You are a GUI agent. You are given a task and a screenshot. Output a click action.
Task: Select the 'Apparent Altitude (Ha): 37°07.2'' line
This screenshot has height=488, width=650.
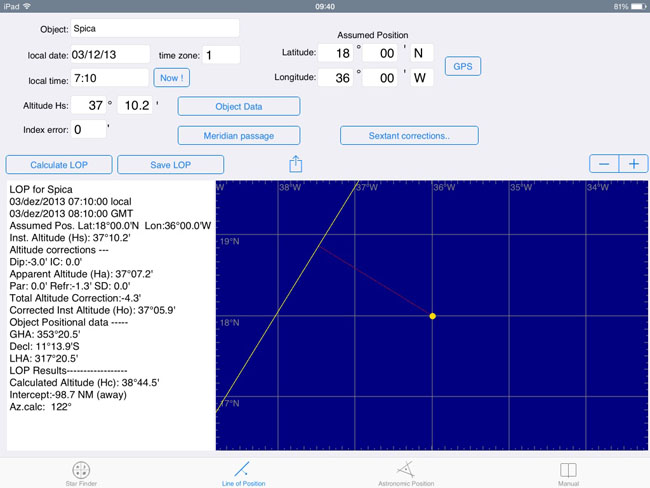point(81,274)
